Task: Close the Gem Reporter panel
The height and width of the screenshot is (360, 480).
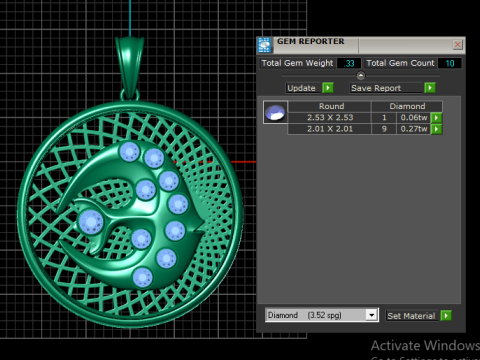Action: (x=458, y=44)
